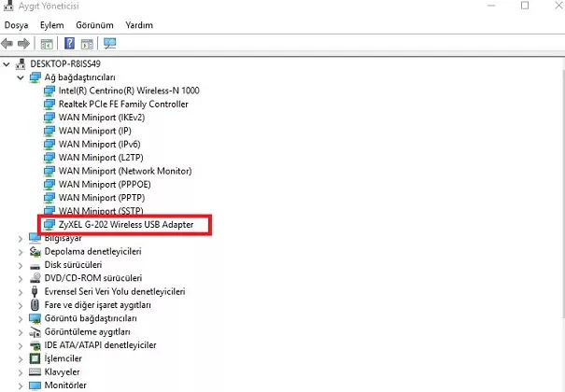Click the Klavyeler keyboard icon
Screen dimensions: 565x392
pyautogui.click(x=35, y=371)
